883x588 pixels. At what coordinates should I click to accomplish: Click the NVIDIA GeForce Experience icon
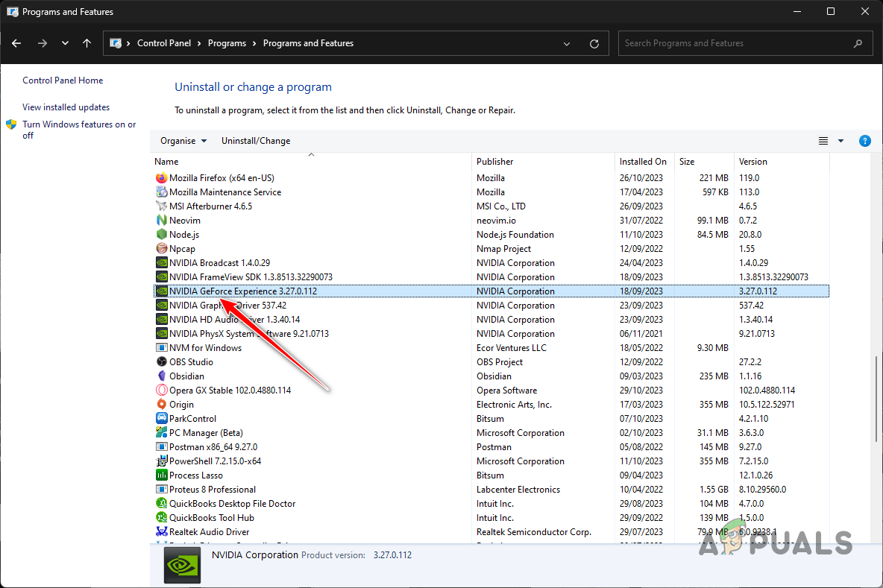coord(162,291)
